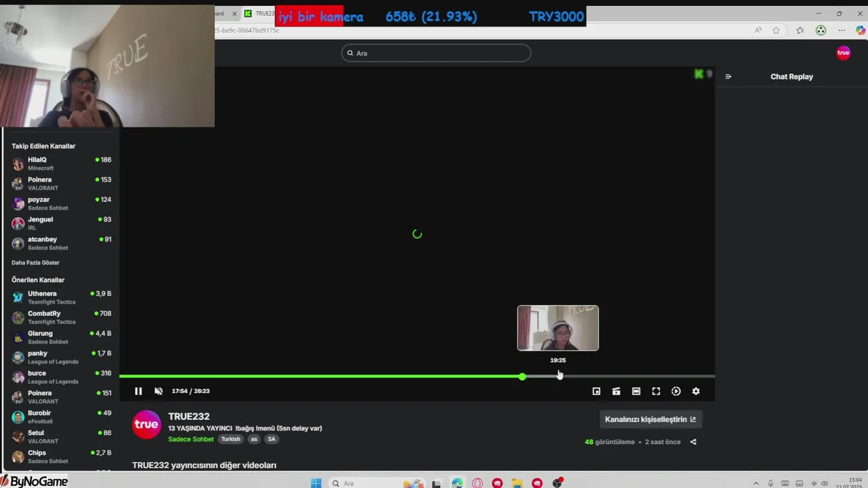Collapse the Chat Replay panel

pos(728,77)
